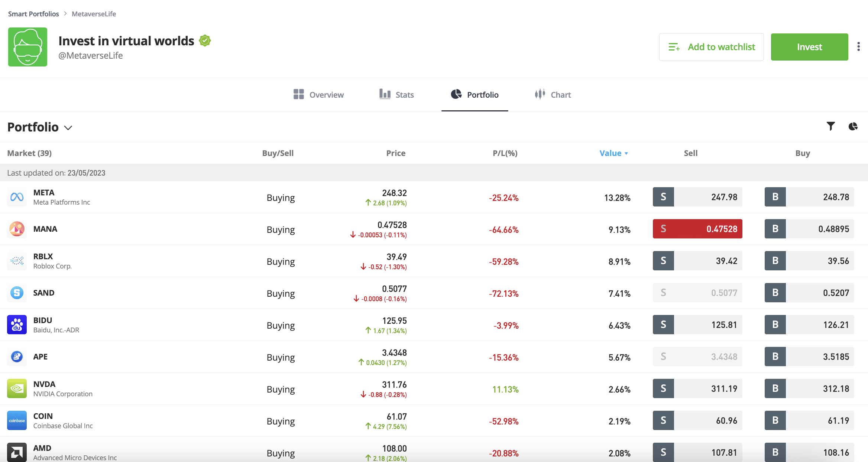The width and height of the screenshot is (868, 462).
Task: Click META value 13.28%
Action: click(x=617, y=198)
